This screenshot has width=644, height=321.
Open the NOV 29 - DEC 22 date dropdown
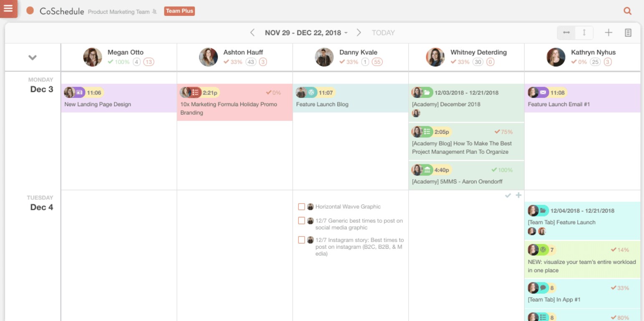coord(305,32)
